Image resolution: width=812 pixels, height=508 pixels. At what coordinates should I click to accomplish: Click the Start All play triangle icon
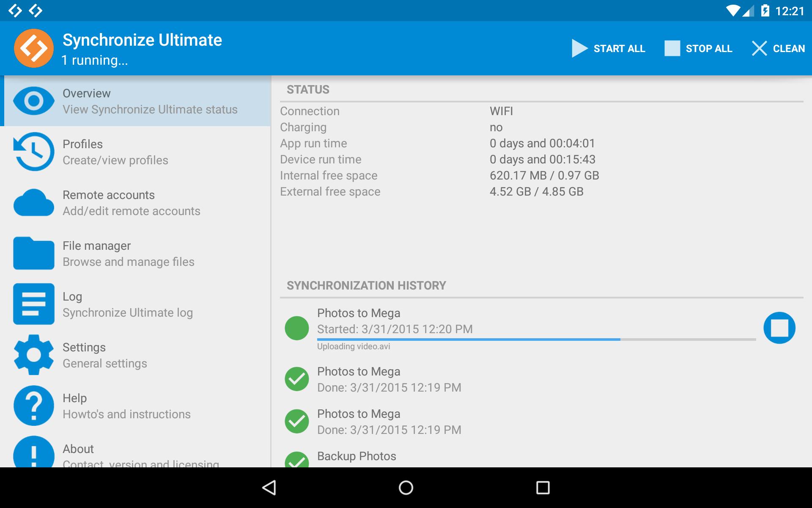point(580,48)
